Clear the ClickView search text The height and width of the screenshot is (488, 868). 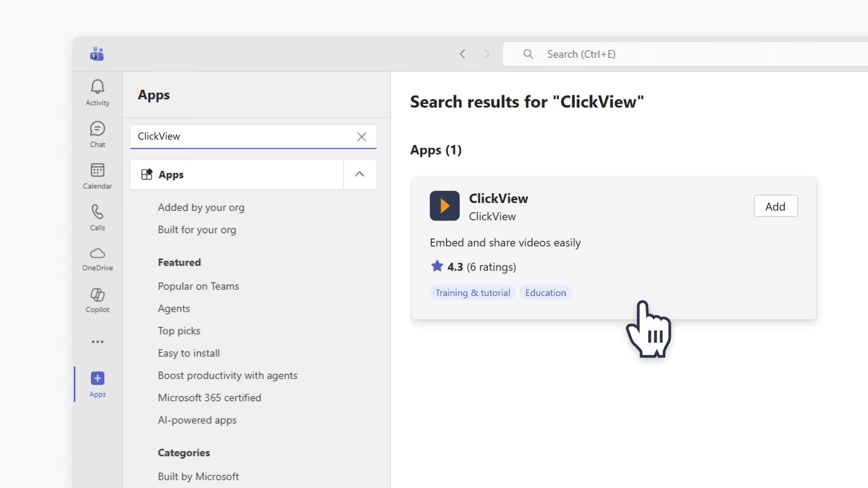tap(362, 136)
